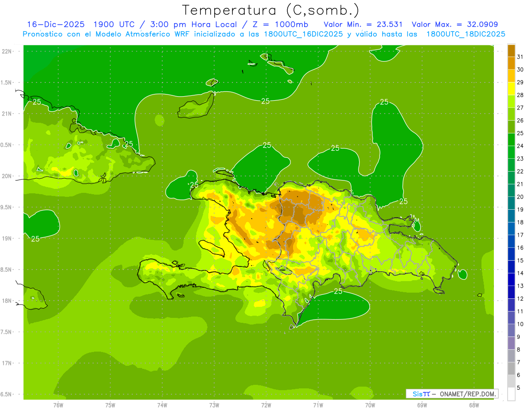Click the orange legend swatch between 30 and 31
The width and height of the screenshot is (532, 411).
pos(511,63)
